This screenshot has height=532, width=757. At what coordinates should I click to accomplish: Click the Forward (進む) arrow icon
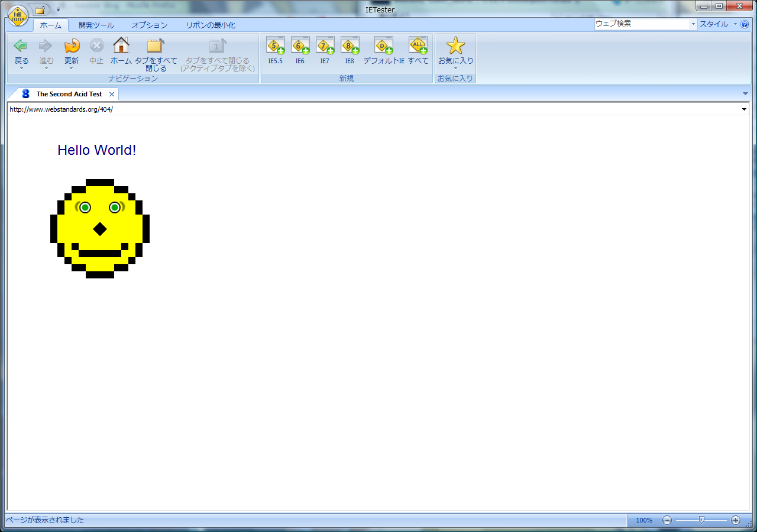pyautogui.click(x=46, y=46)
